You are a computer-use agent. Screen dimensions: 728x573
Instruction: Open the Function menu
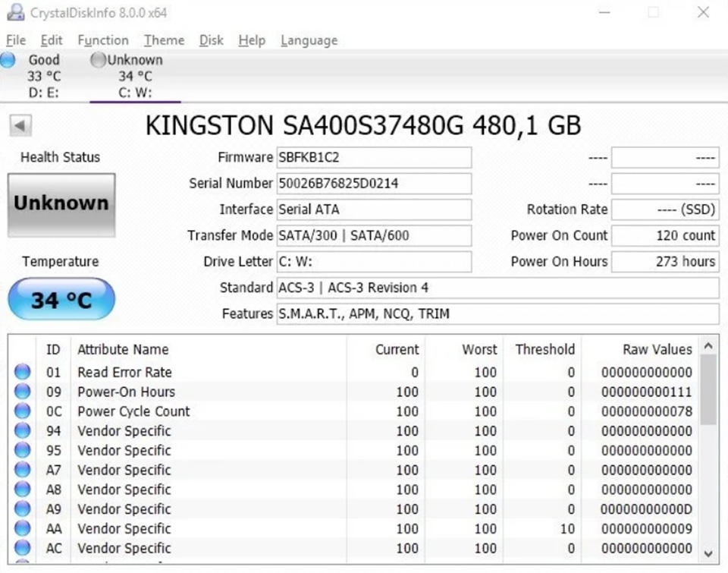[103, 40]
